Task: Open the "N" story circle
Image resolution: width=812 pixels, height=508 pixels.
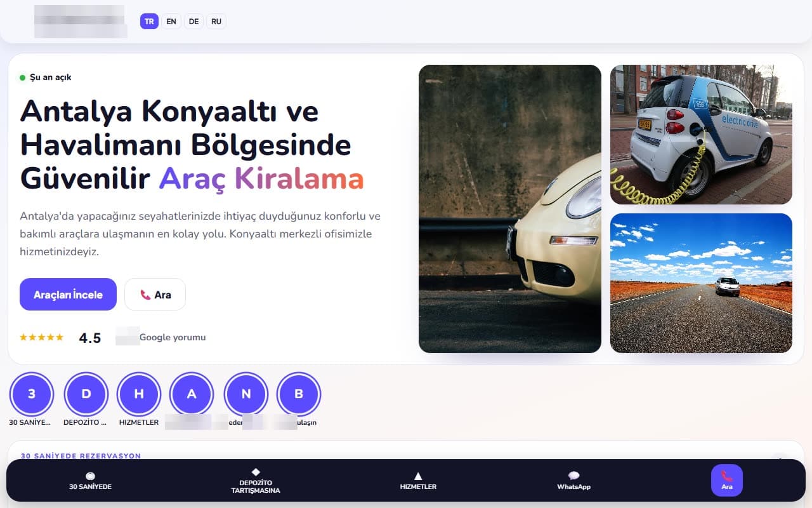Action: pyautogui.click(x=246, y=394)
